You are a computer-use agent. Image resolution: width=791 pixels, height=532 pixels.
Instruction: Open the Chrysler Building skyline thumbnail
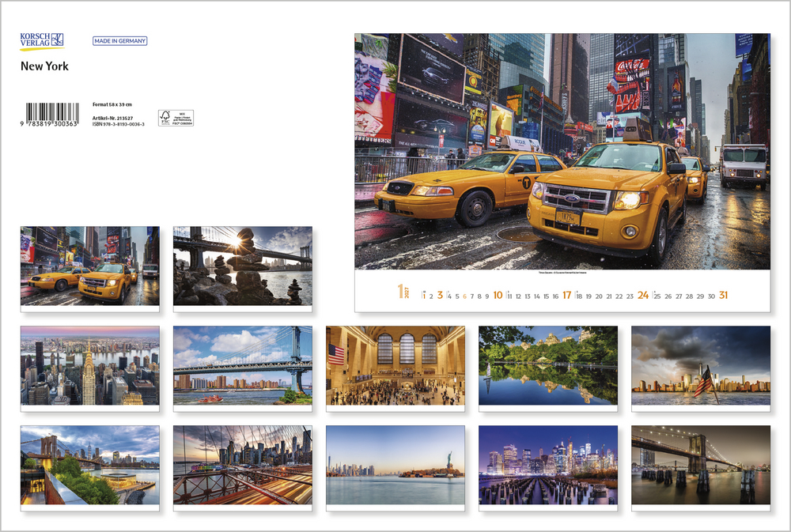[89, 365]
